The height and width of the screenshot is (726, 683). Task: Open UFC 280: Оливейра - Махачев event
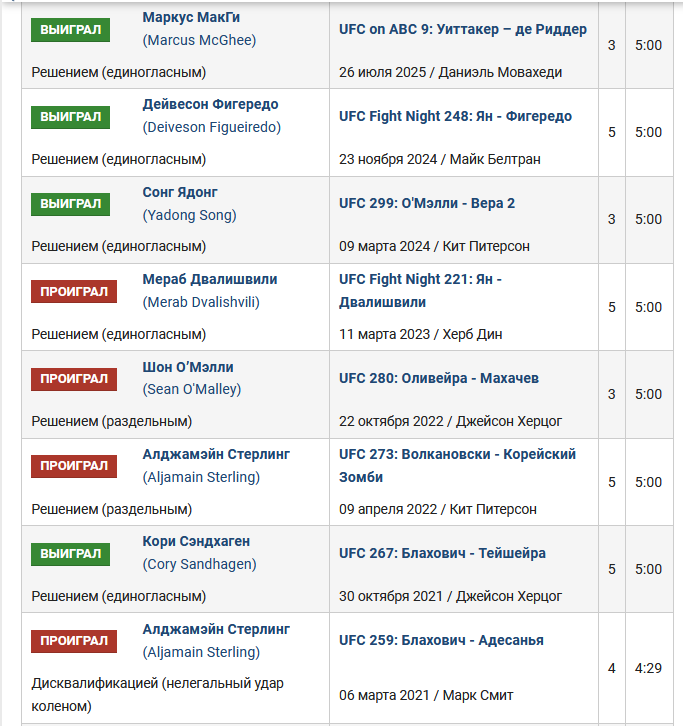click(x=439, y=378)
